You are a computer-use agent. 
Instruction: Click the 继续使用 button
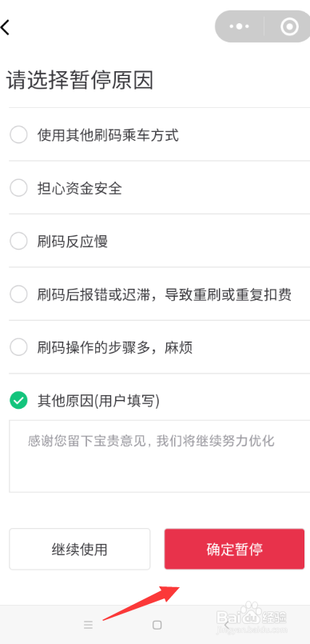point(80,549)
